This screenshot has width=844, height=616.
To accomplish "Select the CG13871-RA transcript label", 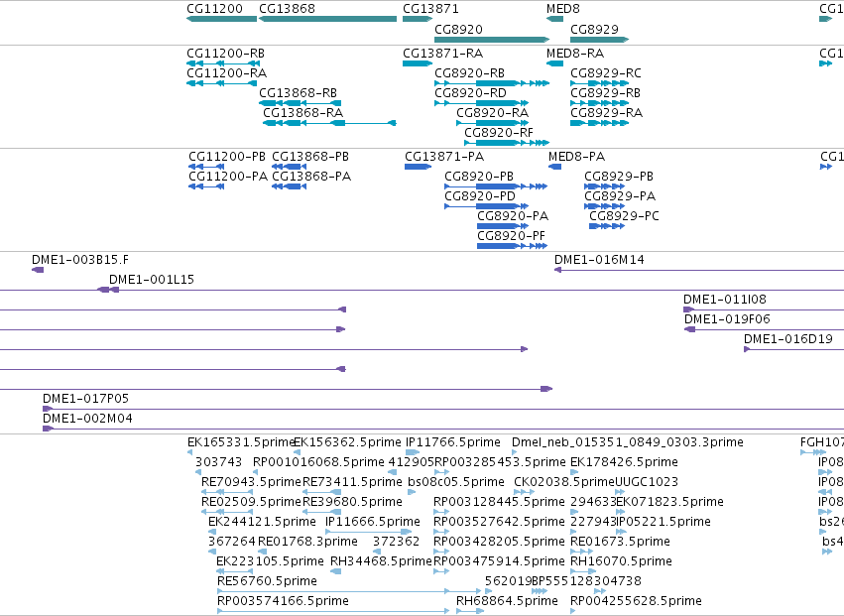I will pyautogui.click(x=443, y=54).
